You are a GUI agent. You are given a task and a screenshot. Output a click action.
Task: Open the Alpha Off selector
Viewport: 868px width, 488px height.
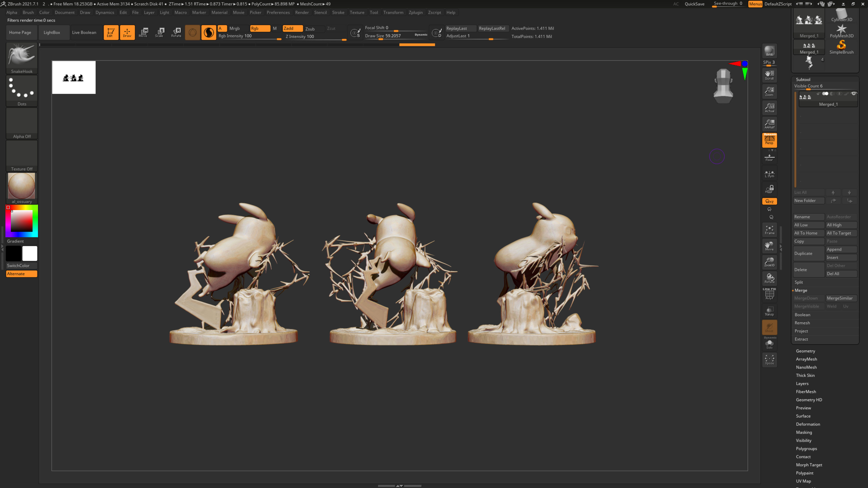(21, 123)
